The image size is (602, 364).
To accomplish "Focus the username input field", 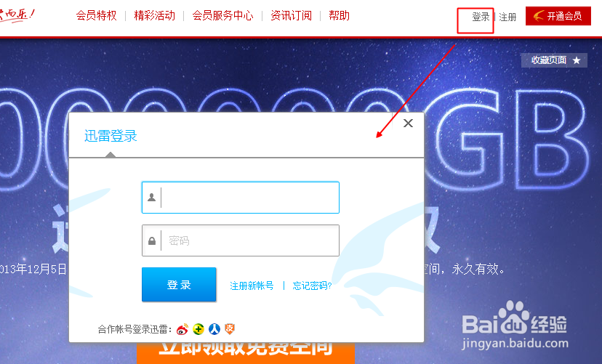I will tap(241, 198).
